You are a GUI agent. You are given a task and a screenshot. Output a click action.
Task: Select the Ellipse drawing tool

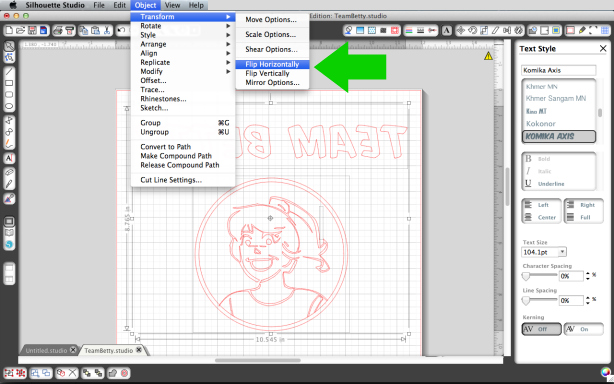(x=9, y=106)
